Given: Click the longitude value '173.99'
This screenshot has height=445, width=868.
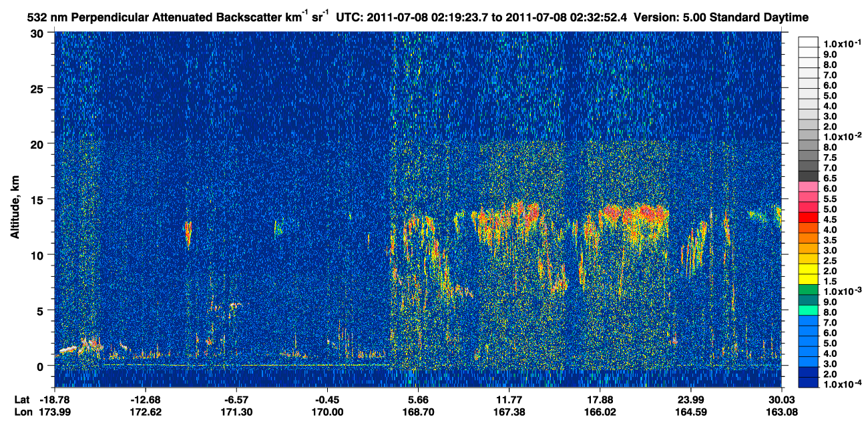Looking at the screenshot, I should pos(55,412).
